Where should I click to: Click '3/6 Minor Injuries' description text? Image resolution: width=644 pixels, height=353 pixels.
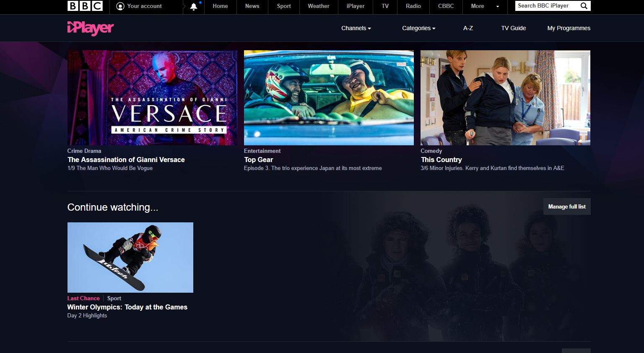coord(492,168)
